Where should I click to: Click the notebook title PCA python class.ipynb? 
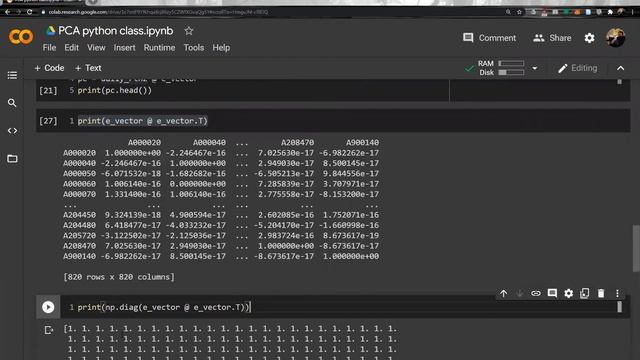coord(116,31)
